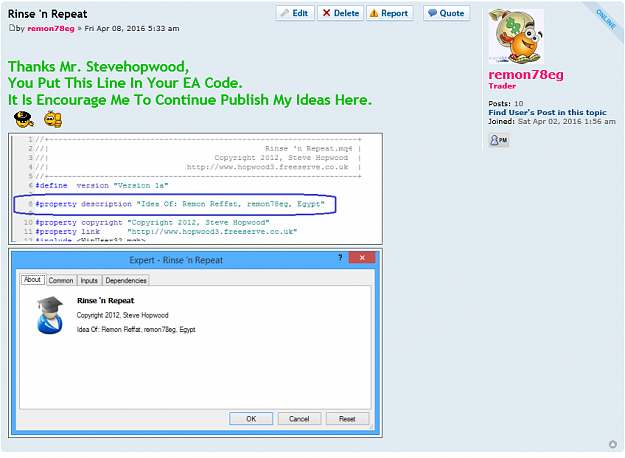Viewport: 625px width, 458px height.
Task: Select the About tab in Expert dialog
Action: tap(32, 280)
